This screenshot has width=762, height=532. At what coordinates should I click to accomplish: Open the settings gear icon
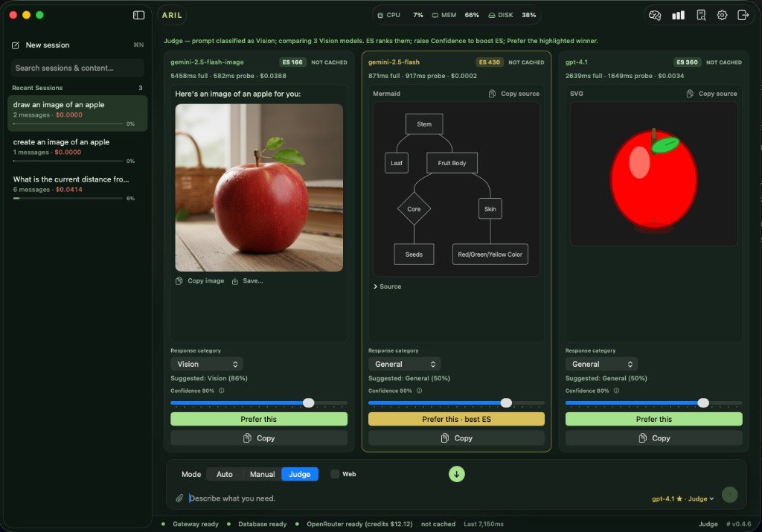(722, 15)
